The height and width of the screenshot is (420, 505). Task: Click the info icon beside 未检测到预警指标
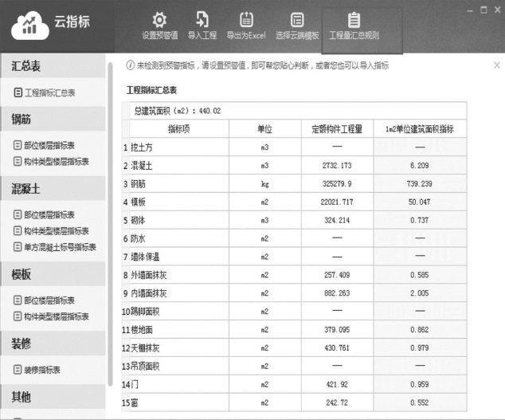click(x=130, y=65)
